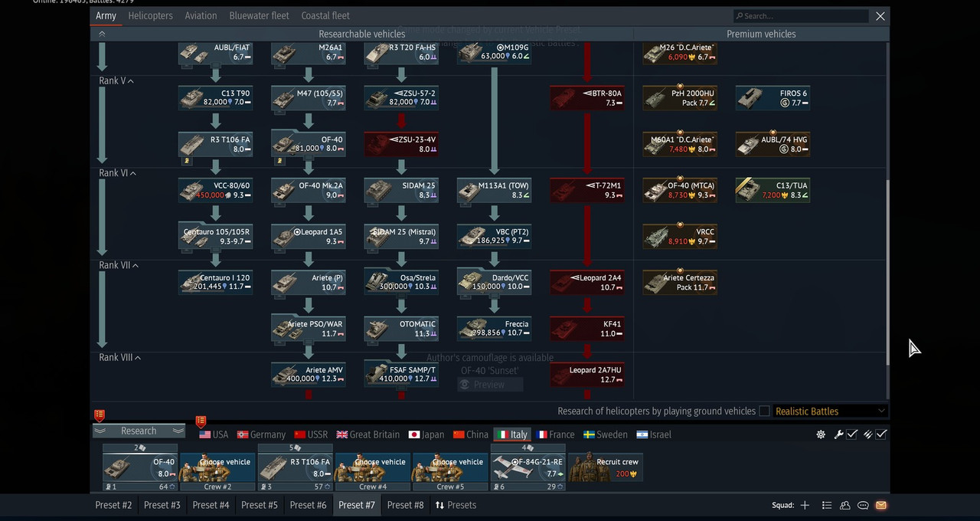Click the left chevron beside Research button
This screenshot has height=521, width=980.
coord(100,431)
